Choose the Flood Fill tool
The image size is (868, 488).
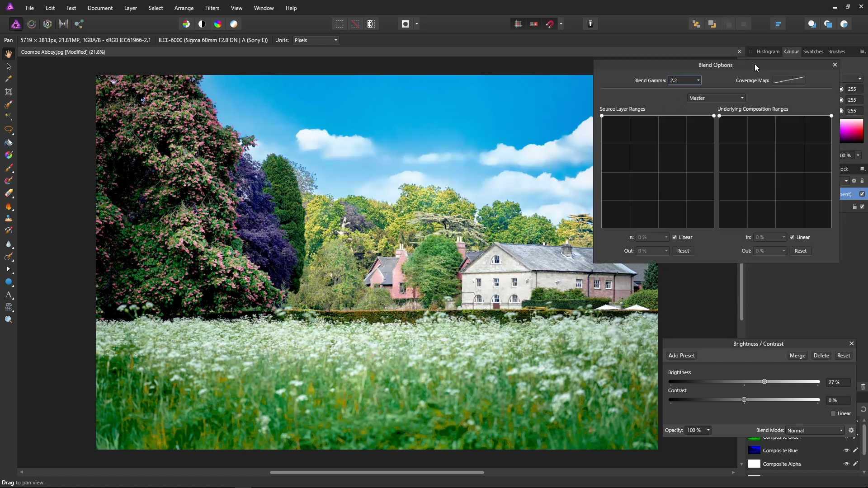[x=9, y=142]
